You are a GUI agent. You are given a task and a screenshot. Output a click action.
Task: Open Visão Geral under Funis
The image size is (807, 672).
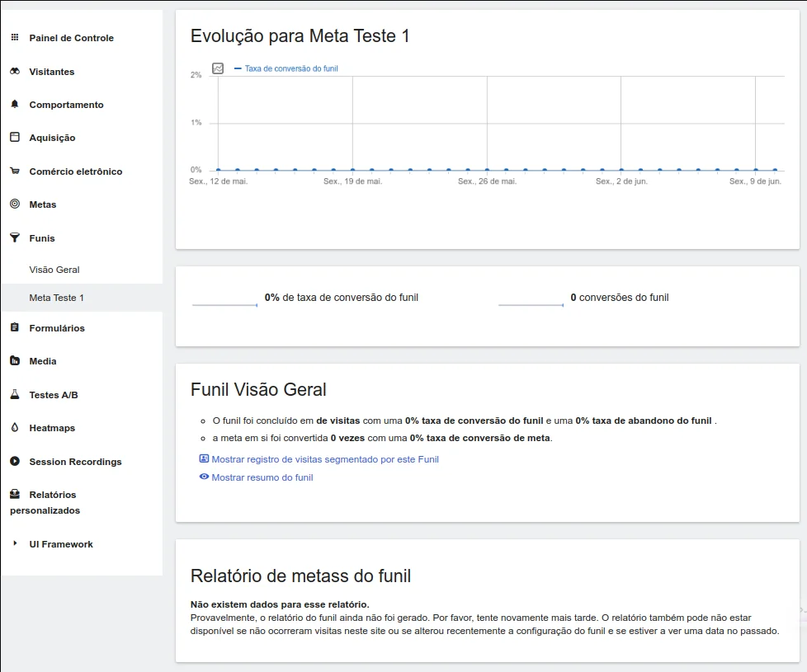54,270
